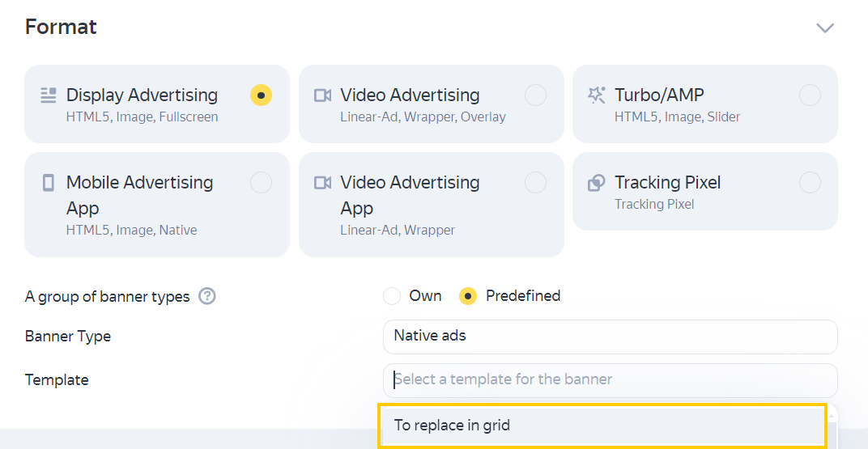Choose Own banner types group
Viewport: 868px width, 449px height.
(x=391, y=296)
